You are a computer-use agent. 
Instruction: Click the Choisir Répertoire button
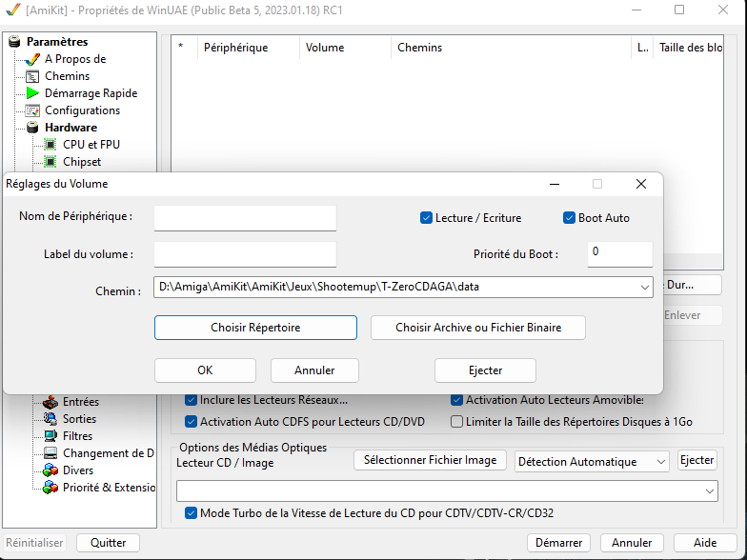click(255, 328)
